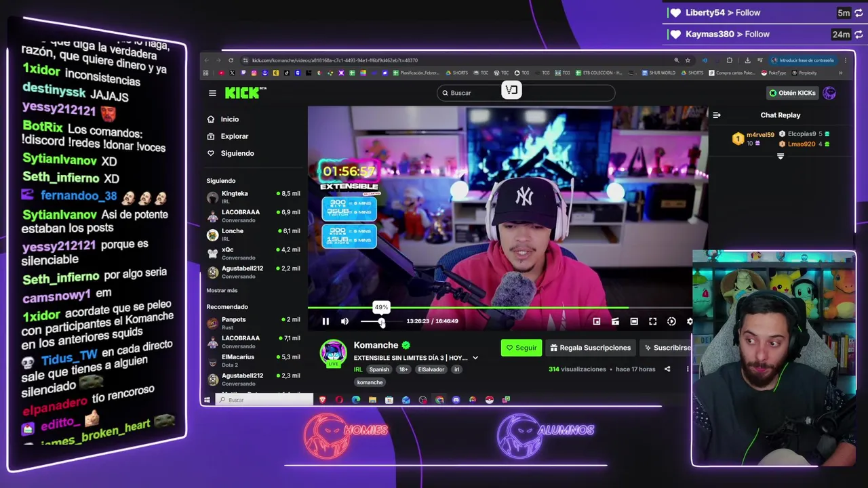The image size is (868, 488).
Task: Open the user profile avatar menu
Action: (x=829, y=93)
